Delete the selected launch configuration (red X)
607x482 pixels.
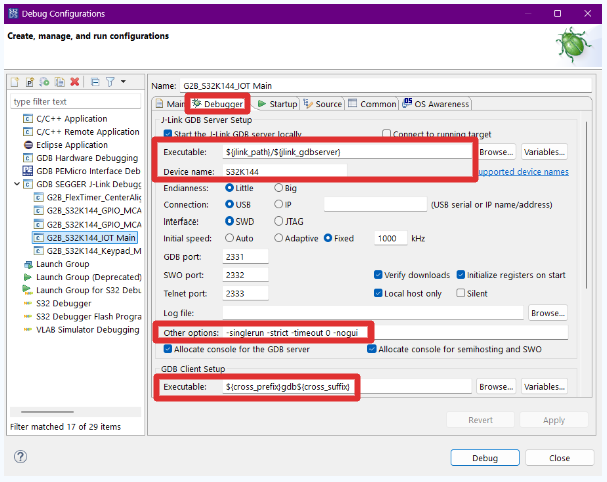[75, 82]
